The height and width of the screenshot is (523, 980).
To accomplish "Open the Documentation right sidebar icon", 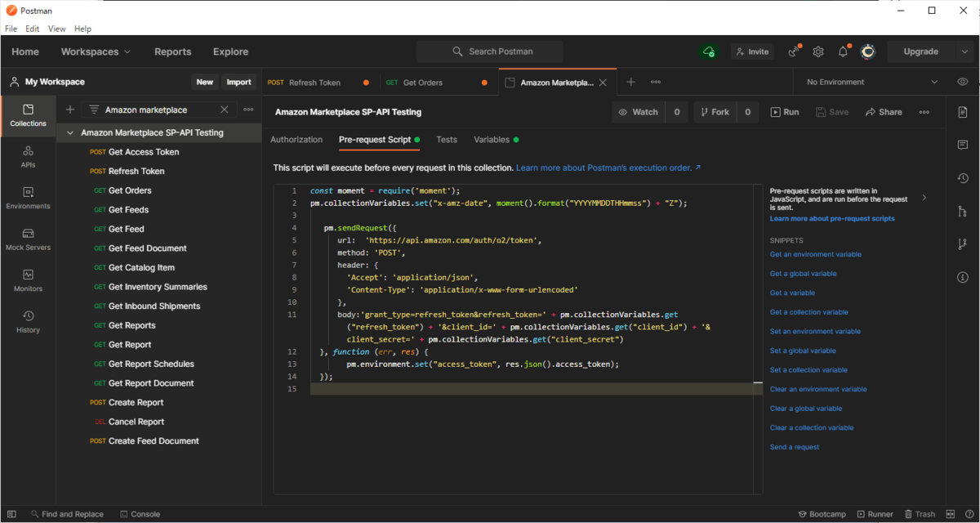I will tap(963, 112).
